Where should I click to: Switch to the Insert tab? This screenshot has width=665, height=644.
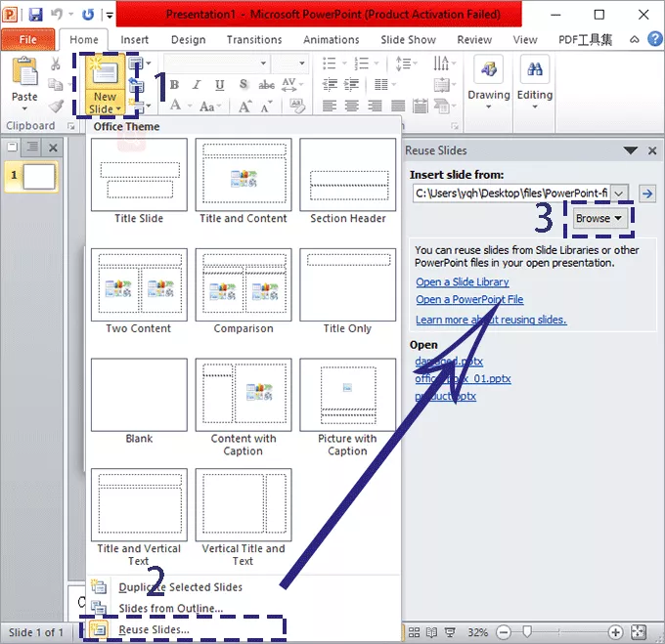(x=134, y=39)
